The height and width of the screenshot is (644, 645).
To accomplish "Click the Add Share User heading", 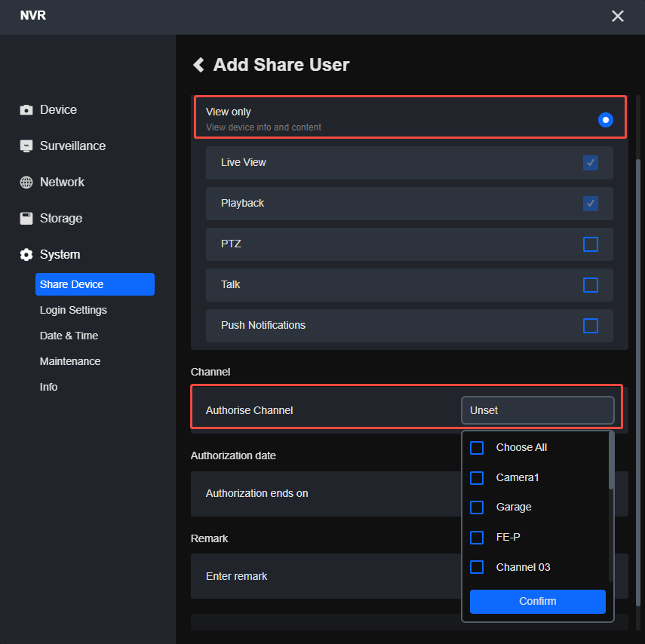I will (281, 65).
